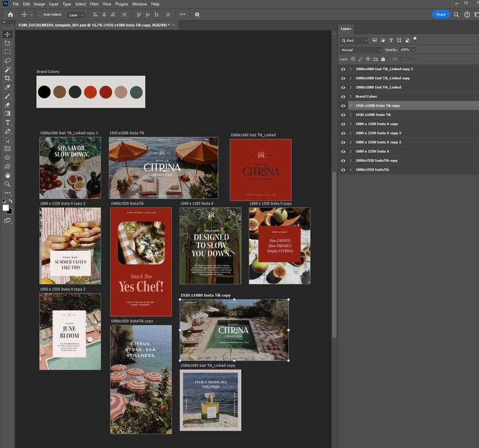This screenshot has width=479, height=448.
Task: Open the layer filter Kind dropdown
Action: (x=354, y=41)
